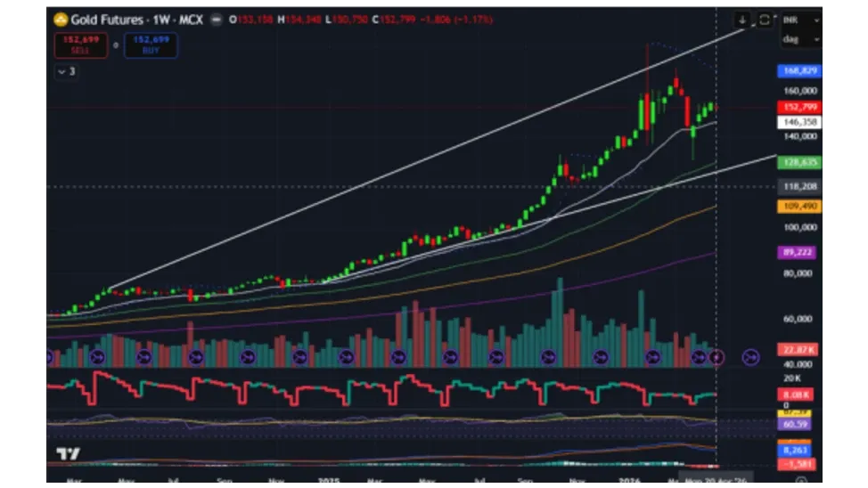Select the gray 118,208 crosshair price label
868x488 pixels.
pos(799,186)
